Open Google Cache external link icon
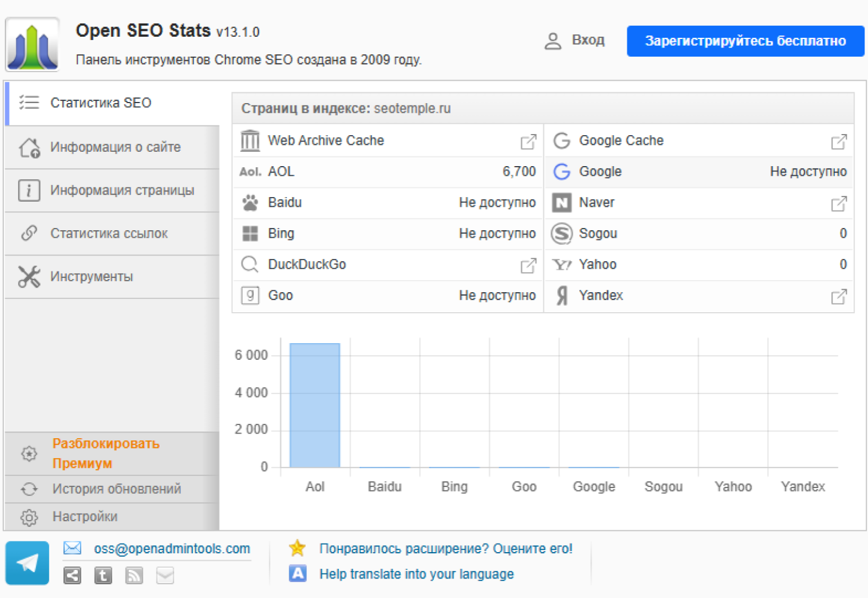868x598 pixels. 839,141
